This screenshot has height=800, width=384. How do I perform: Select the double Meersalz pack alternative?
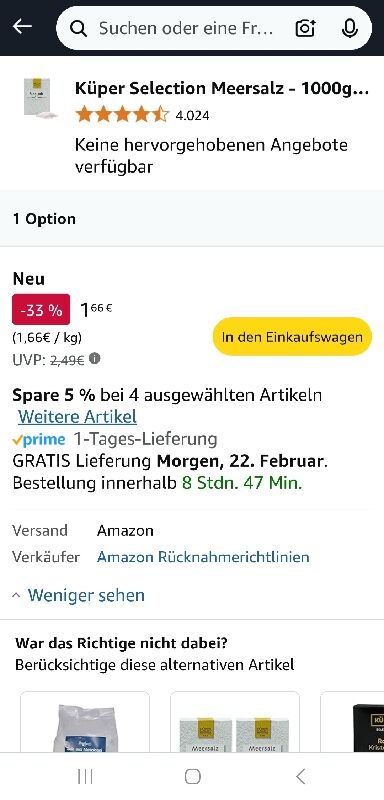coord(235,722)
